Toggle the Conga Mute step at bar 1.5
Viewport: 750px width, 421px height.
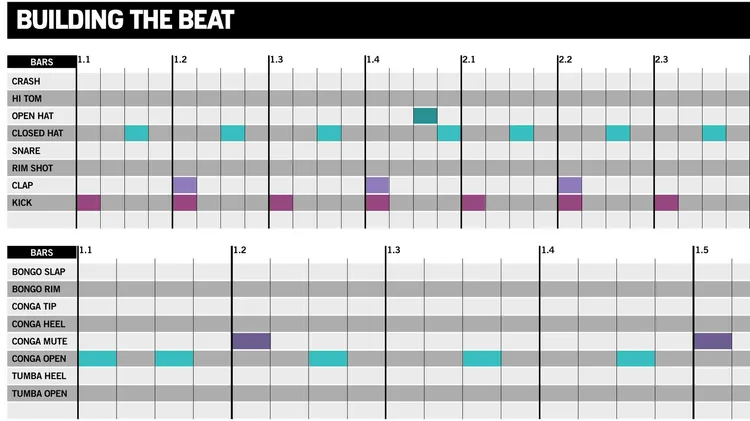713,341
